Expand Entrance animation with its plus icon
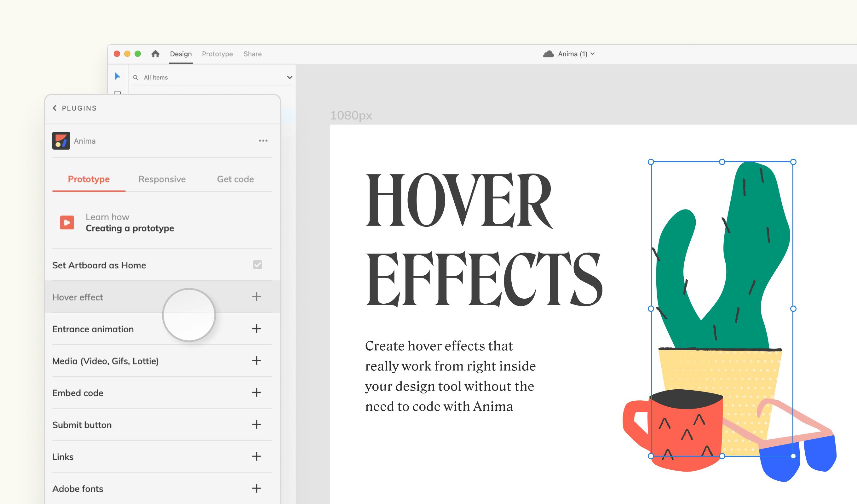 [256, 329]
